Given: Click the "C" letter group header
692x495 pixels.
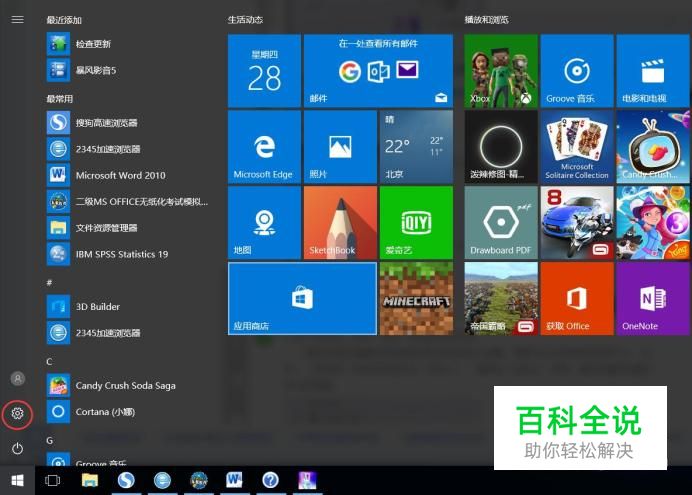Looking at the screenshot, I should coord(49,361).
